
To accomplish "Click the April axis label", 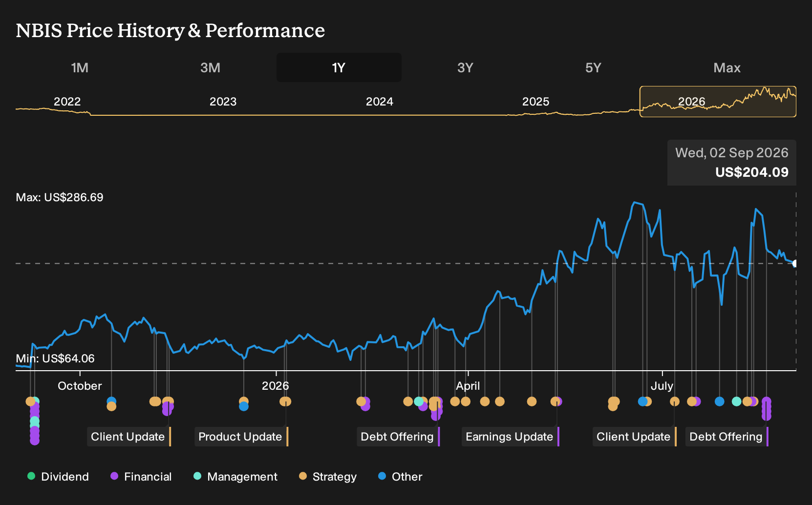I will (x=468, y=386).
